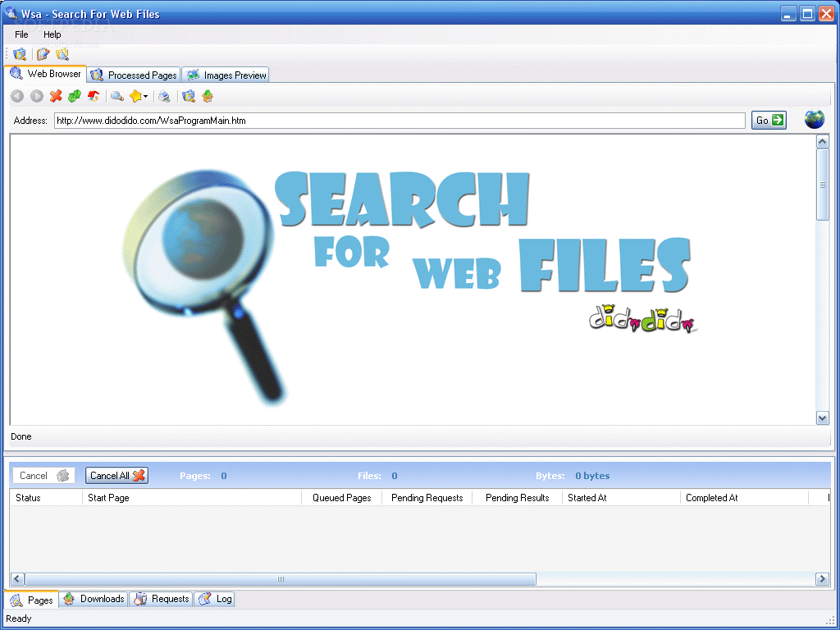Click the browser vertical scrollbar thumb
The width and height of the screenshot is (840, 630).
click(x=822, y=185)
